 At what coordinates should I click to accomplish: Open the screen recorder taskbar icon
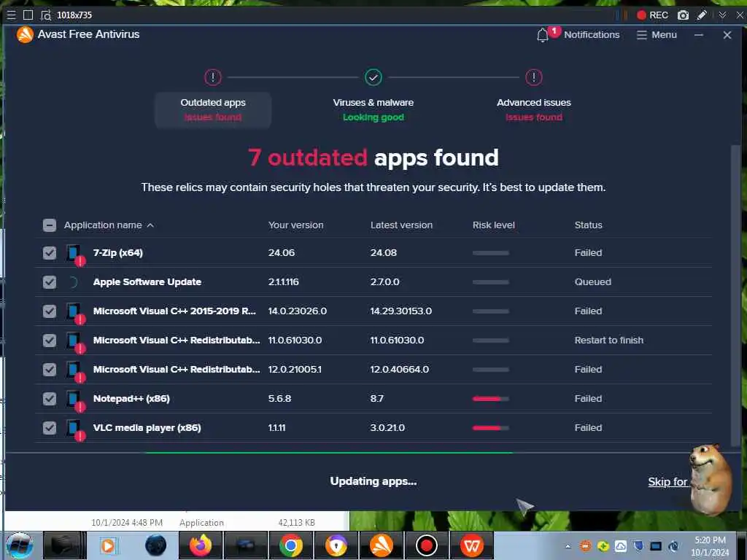click(426, 545)
